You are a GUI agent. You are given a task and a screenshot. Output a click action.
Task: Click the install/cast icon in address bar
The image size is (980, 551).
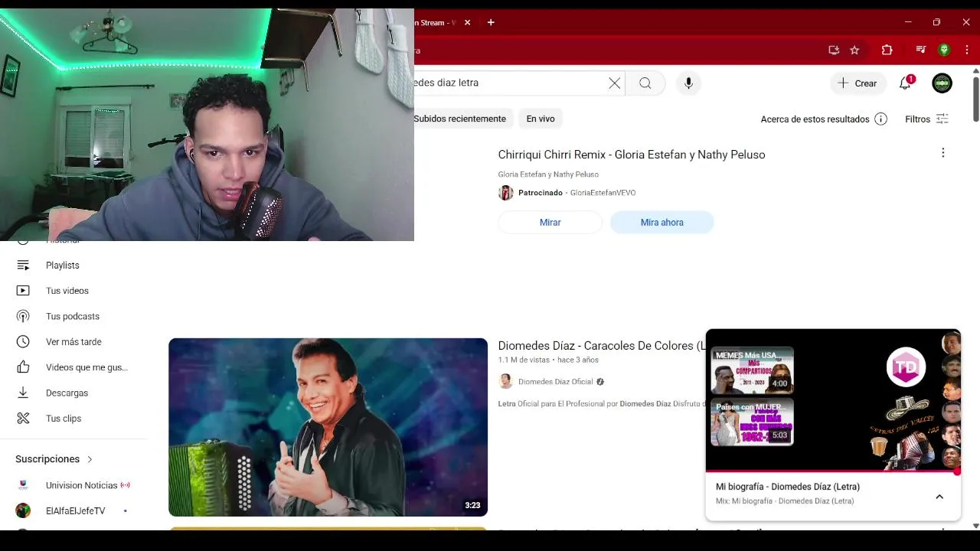834,50
